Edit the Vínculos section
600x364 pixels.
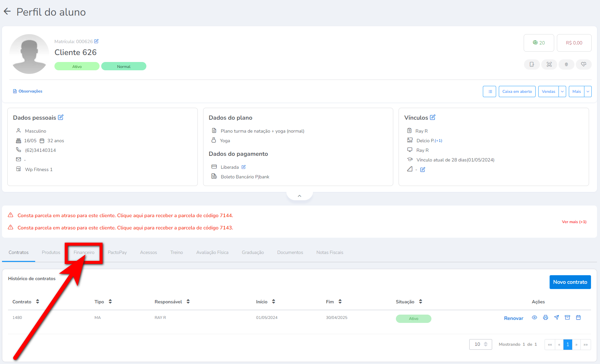pos(432,117)
